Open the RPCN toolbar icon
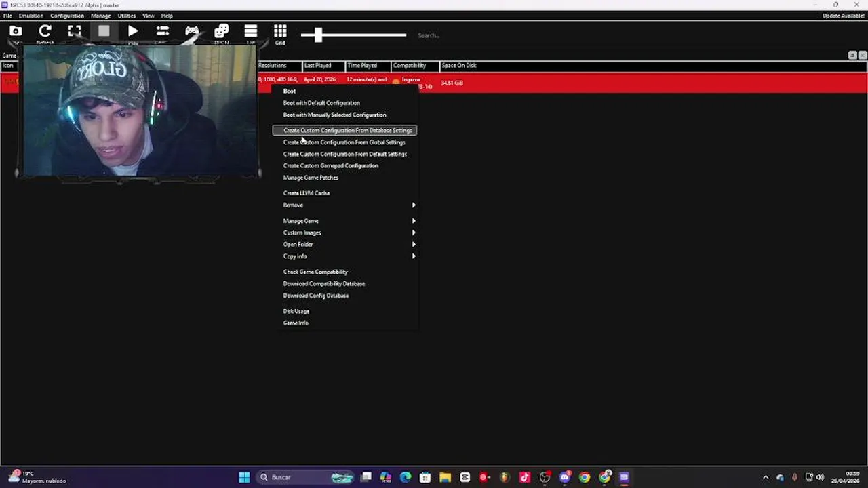The width and height of the screenshot is (868, 488). [222, 32]
